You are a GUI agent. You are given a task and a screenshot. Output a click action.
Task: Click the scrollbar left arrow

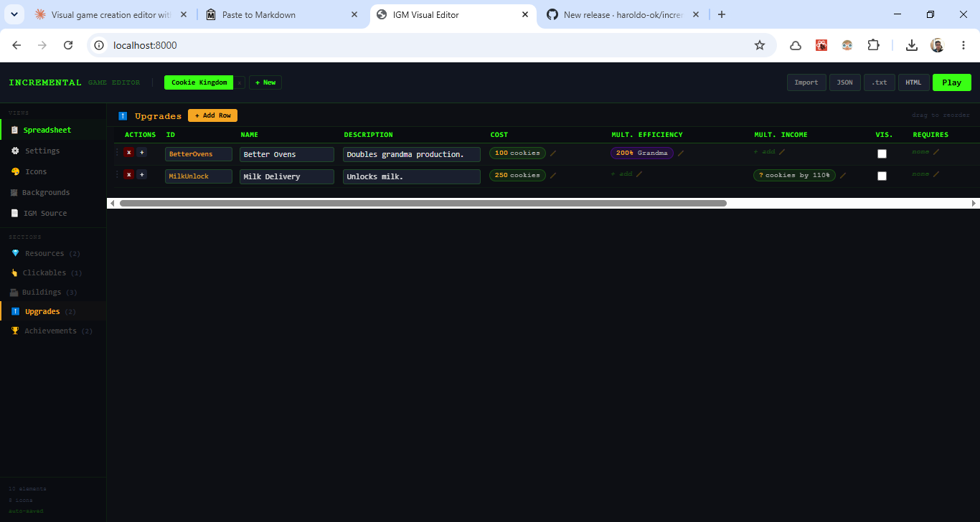[x=112, y=204]
